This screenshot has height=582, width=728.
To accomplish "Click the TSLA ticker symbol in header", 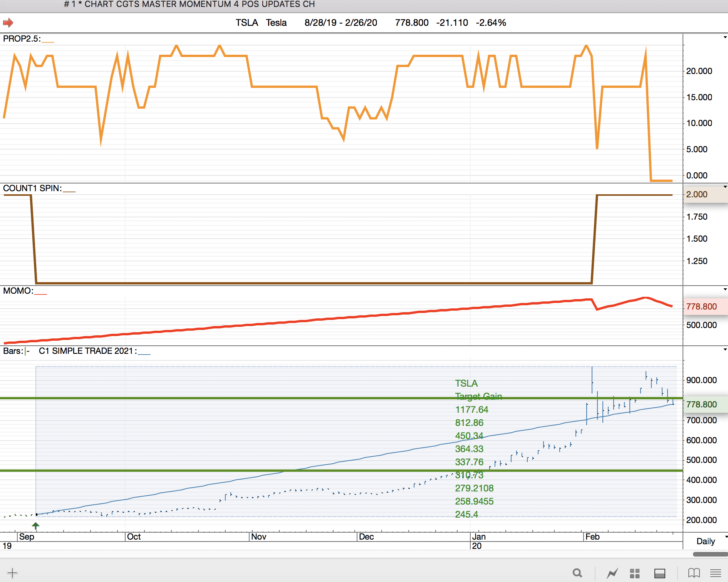I will (x=247, y=23).
